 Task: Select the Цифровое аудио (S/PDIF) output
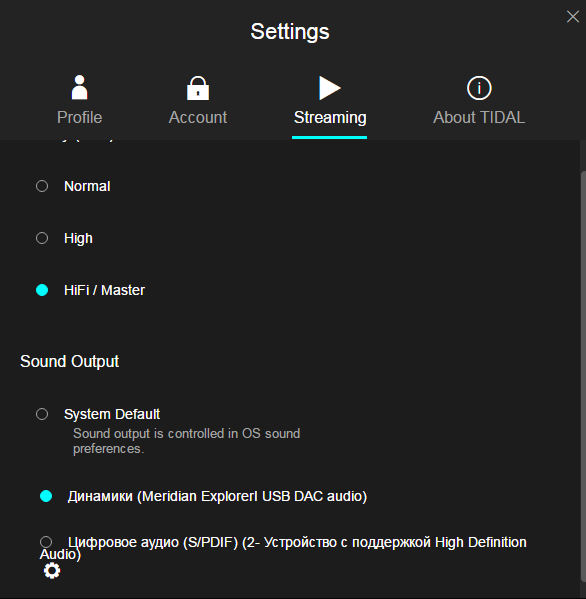point(46,542)
